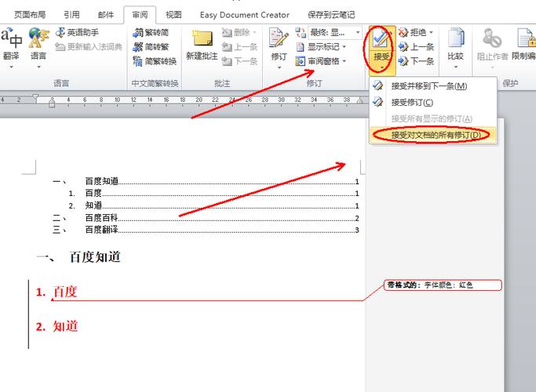Viewport: 536px width, 392px height.
Task: Jump to next revision 下一条 beside 接受
Action: (x=416, y=61)
